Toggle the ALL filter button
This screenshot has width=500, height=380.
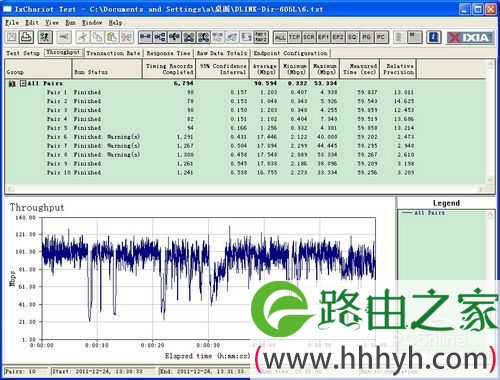click(x=280, y=37)
